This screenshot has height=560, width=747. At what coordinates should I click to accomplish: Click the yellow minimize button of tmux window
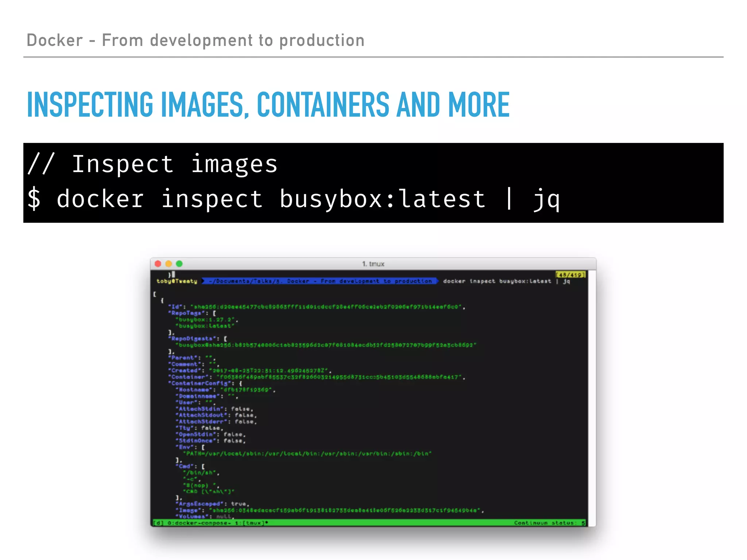point(169,264)
